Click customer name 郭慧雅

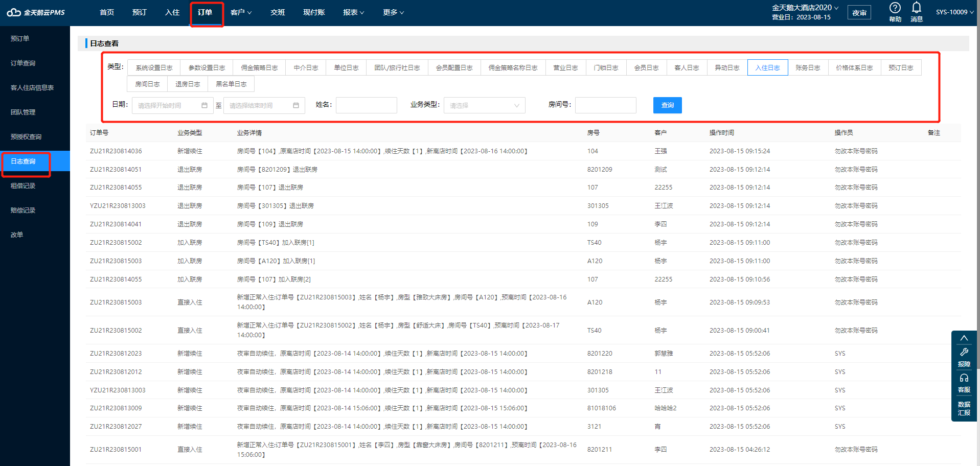point(664,354)
